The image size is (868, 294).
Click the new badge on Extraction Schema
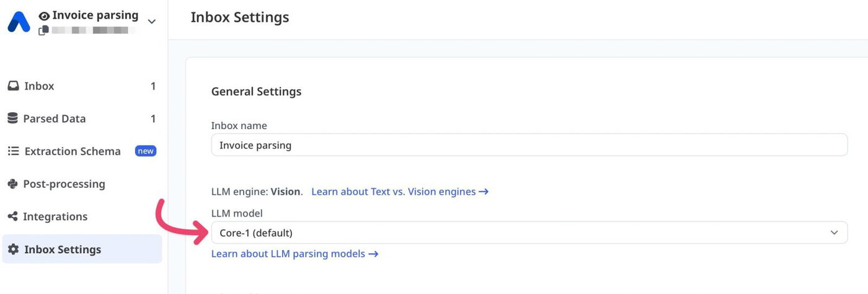146,151
